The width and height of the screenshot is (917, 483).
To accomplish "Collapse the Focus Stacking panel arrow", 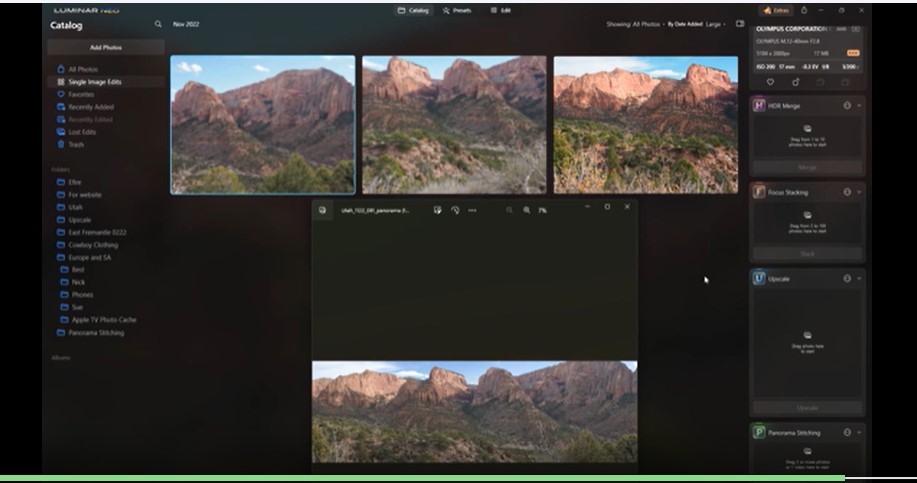I will (859, 192).
